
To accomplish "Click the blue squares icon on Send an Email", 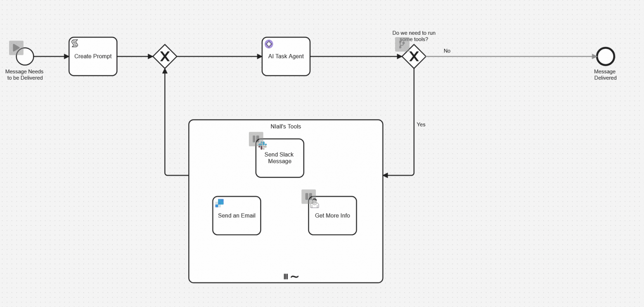I will tap(219, 203).
